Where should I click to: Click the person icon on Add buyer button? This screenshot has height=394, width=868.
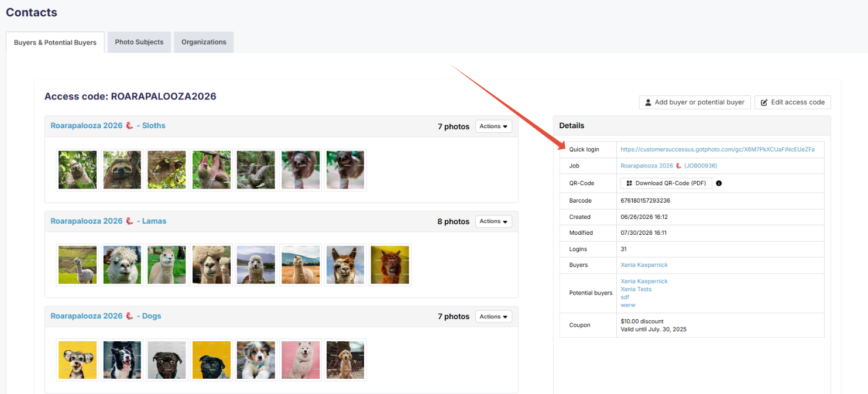click(x=648, y=102)
